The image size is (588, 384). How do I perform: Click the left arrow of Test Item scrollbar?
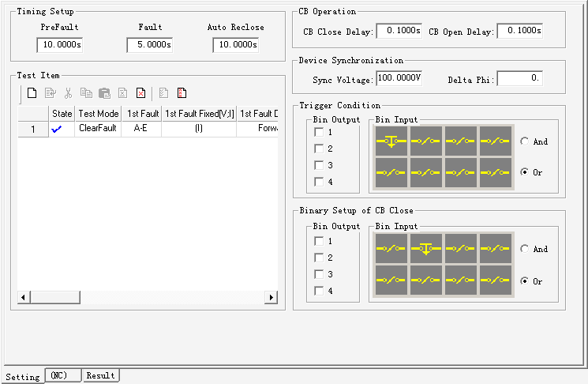coord(24,297)
